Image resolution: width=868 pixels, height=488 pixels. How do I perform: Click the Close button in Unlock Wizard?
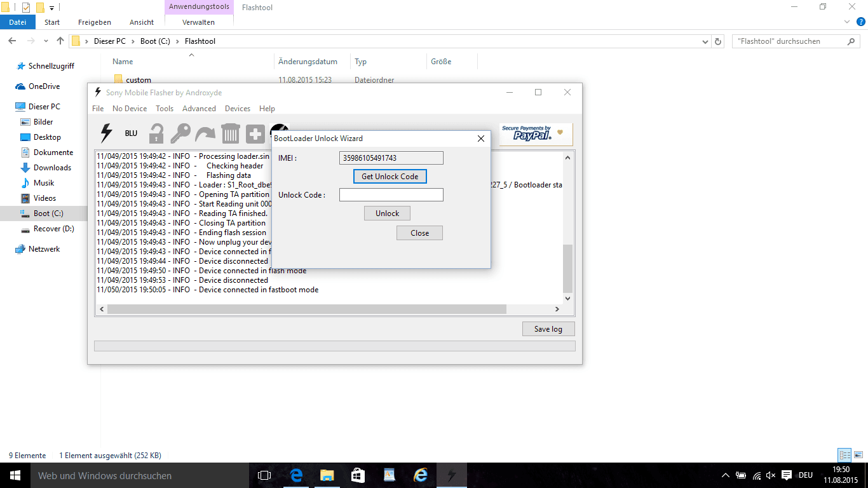tap(419, 233)
